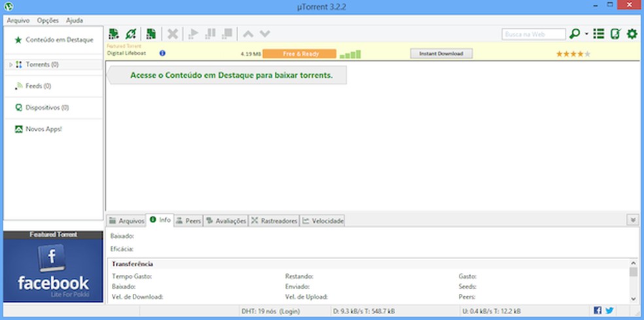
Task: Click the magnifier search icon
Action: click(x=575, y=34)
